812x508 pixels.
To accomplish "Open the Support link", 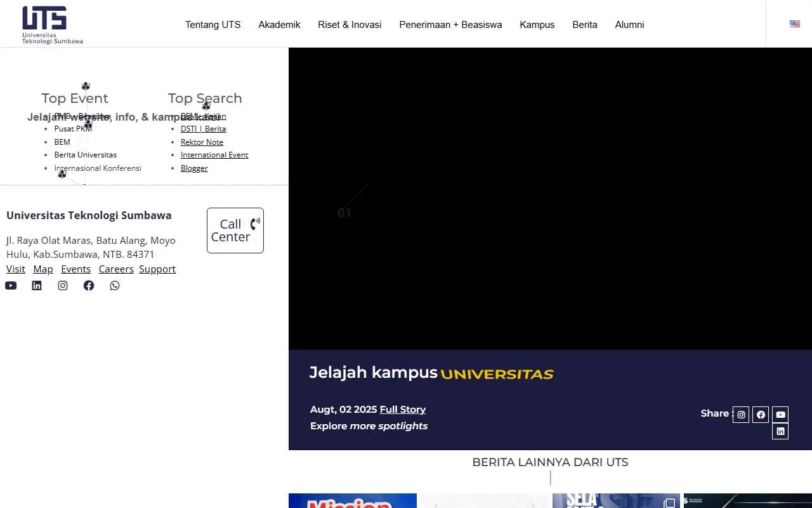I will point(157,269).
